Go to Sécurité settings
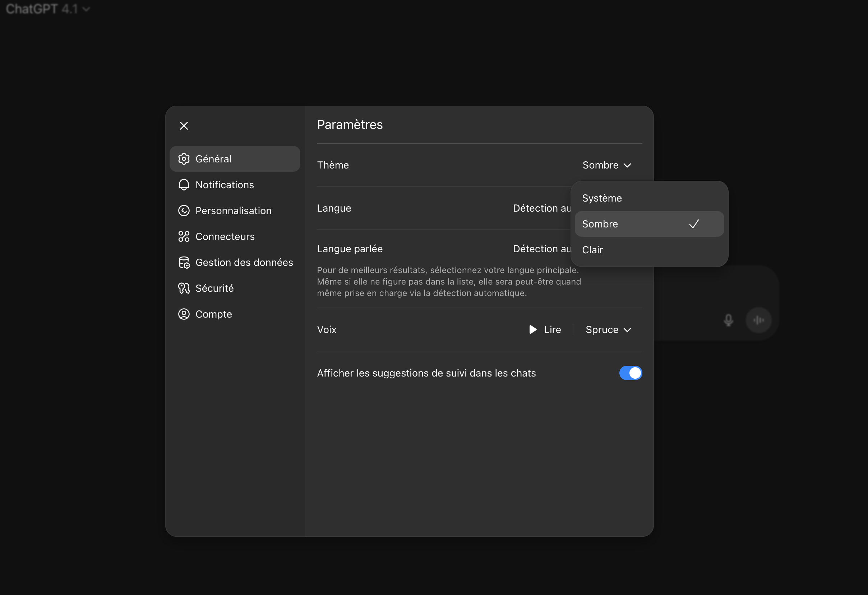The height and width of the screenshot is (595, 868). pos(235,288)
